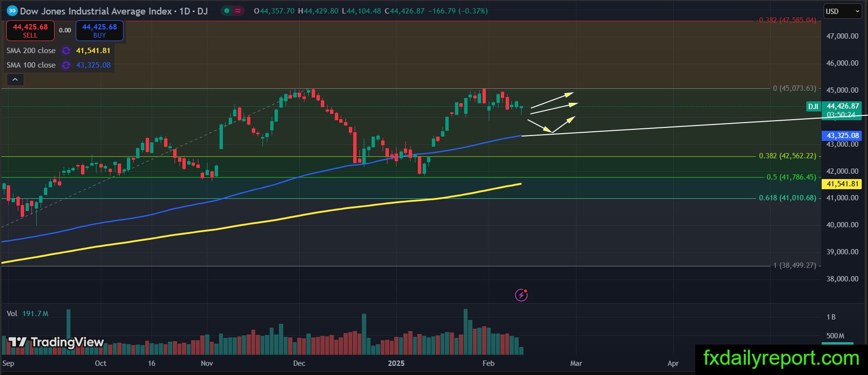Click the blue 43,325.08 price axis label
The width and height of the screenshot is (868, 375).
coord(842,136)
